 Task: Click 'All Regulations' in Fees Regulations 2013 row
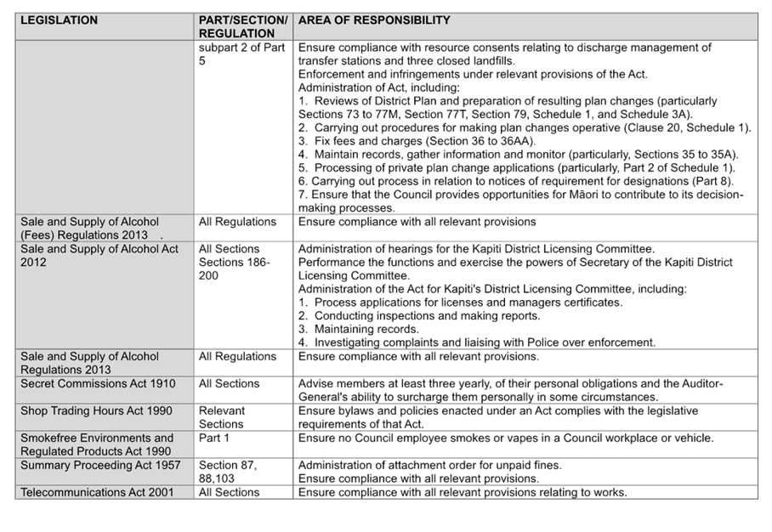point(237,222)
